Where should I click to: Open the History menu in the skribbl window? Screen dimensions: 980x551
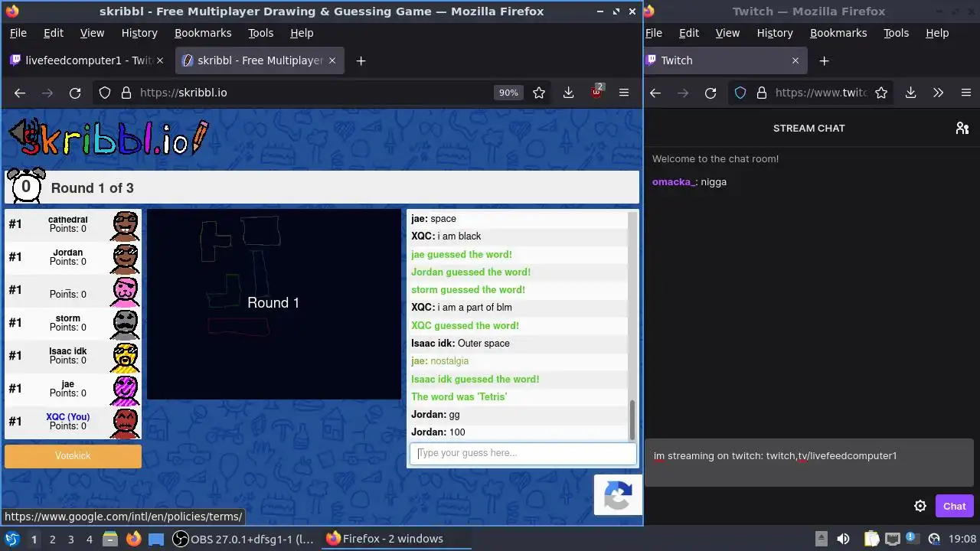139,33
